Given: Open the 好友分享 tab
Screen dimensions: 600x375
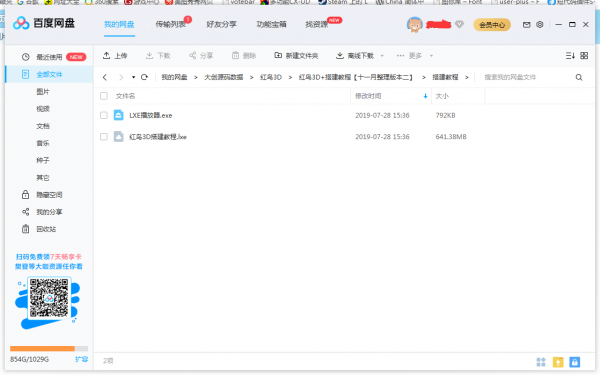Looking at the screenshot, I should click(x=222, y=24).
